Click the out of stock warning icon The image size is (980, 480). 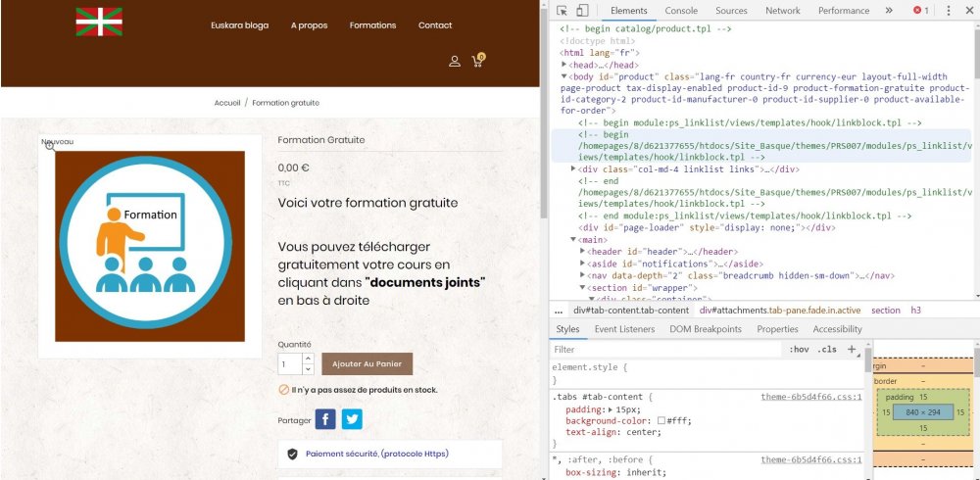[x=284, y=390]
